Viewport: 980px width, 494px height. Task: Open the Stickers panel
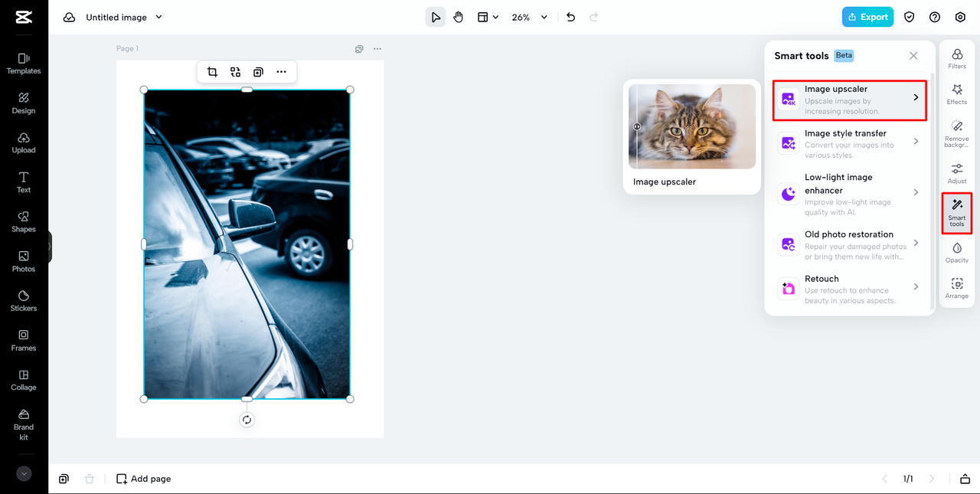click(x=24, y=301)
